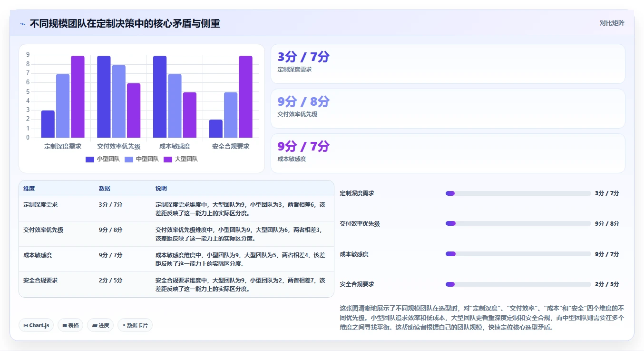Click the y-axis value 9 on the chart
This screenshot has width=644, height=351.
click(x=28, y=55)
